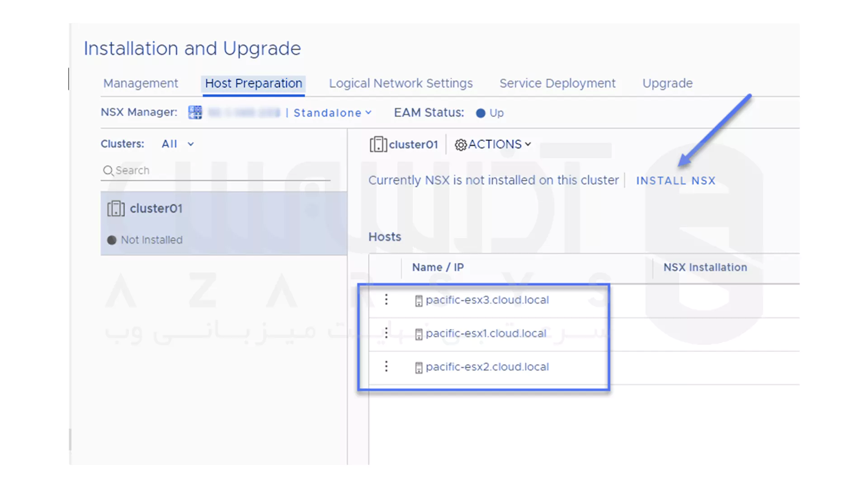
Task: Go to the Upgrade tab
Action: pos(667,84)
